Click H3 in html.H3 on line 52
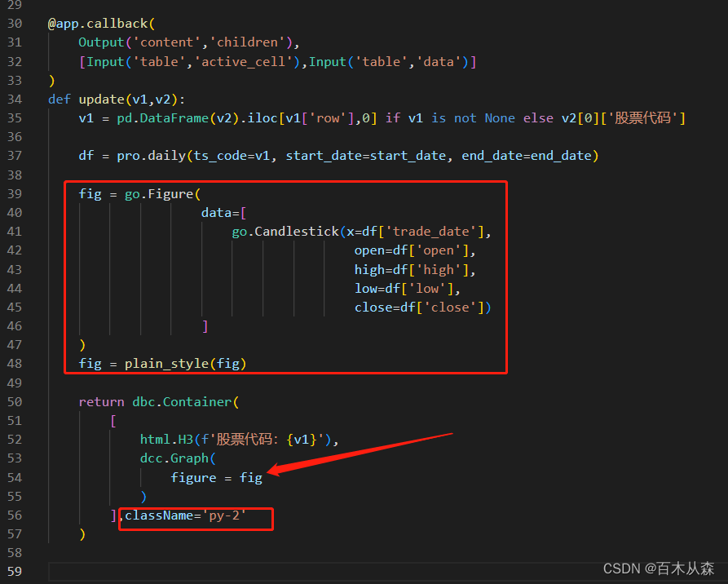This screenshot has width=728, height=584. pos(186,440)
